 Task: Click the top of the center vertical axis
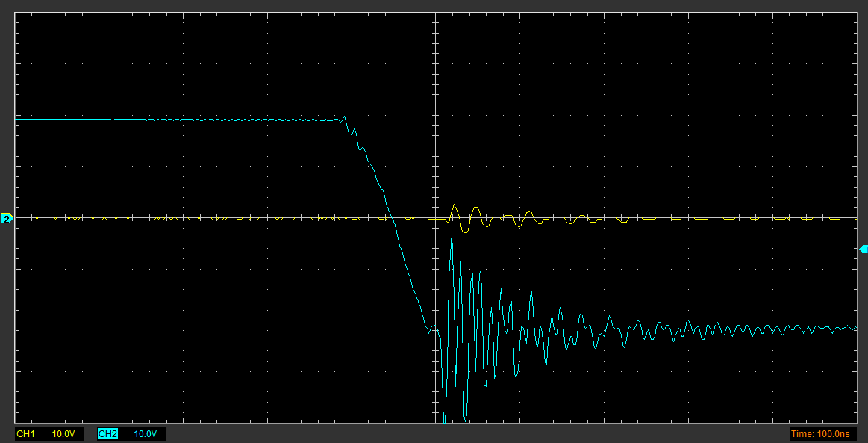click(x=435, y=16)
